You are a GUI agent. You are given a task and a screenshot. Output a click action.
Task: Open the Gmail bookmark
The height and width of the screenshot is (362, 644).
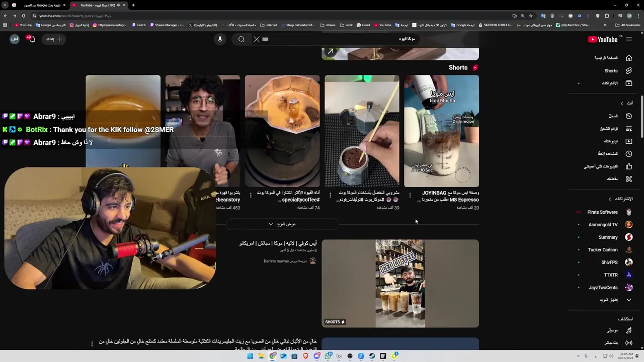click(363, 25)
